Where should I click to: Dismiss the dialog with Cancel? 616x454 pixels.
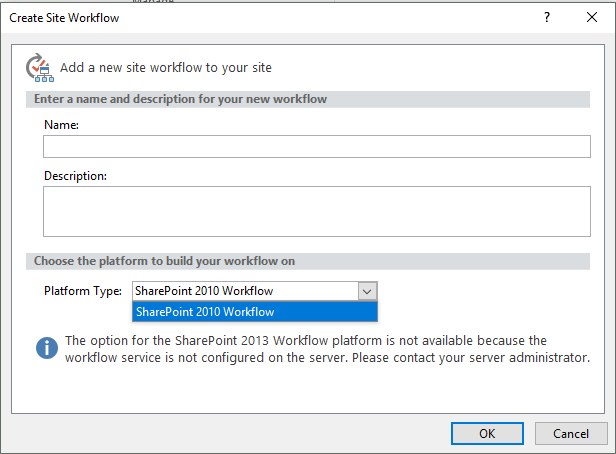click(571, 434)
